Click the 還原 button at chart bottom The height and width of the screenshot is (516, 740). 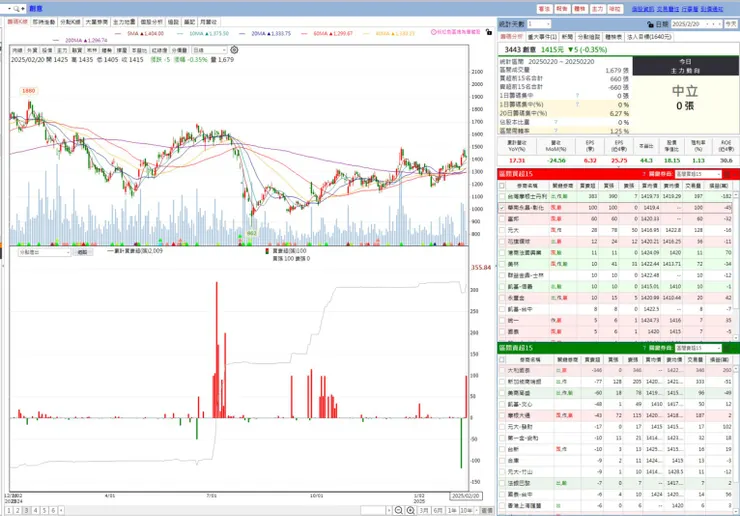tap(487, 510)
